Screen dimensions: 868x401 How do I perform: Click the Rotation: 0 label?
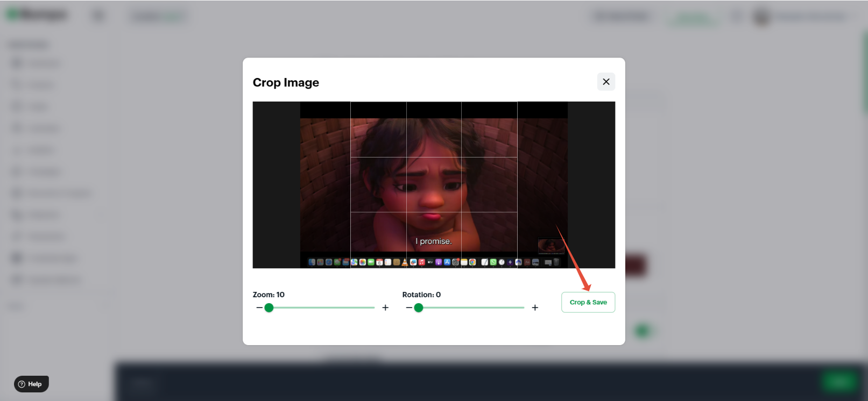tap(421, 295)
